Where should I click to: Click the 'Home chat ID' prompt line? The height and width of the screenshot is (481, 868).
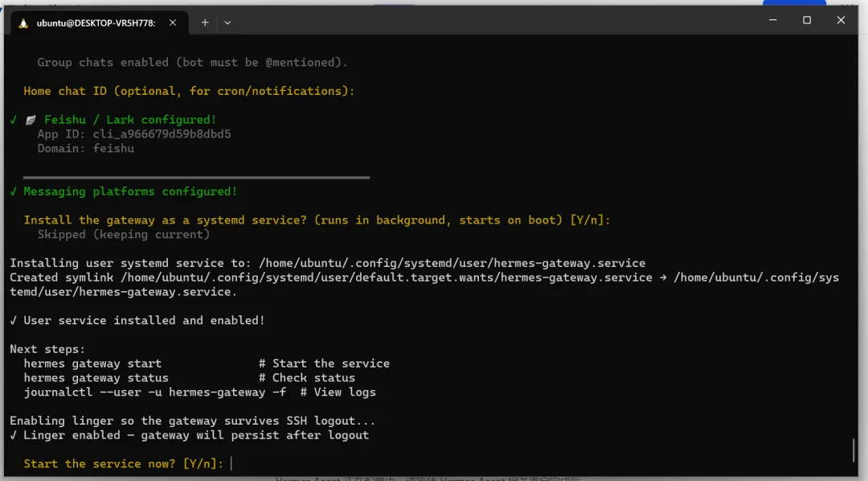click(189, 91)
